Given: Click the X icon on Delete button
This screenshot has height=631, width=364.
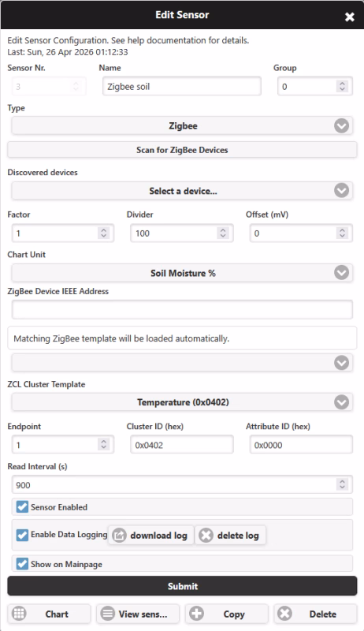Looking at the screenshot, I should (285, 614).
